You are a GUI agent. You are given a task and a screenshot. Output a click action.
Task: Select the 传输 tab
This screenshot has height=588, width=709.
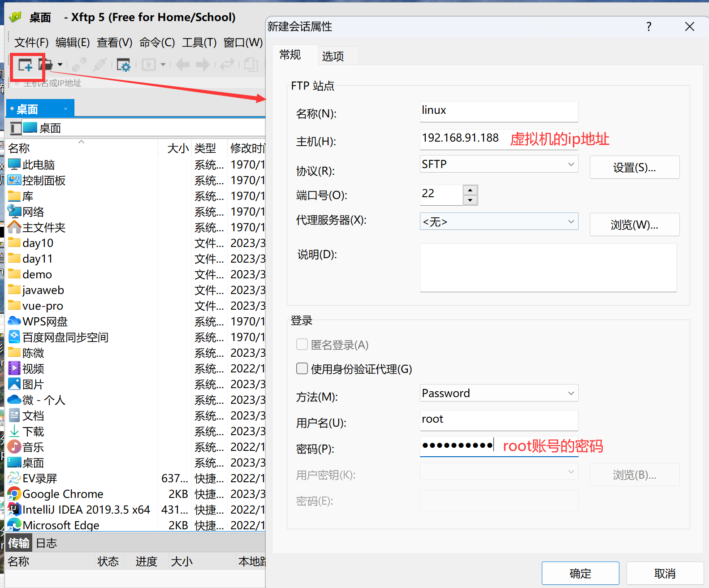click(x=19, y=543)
